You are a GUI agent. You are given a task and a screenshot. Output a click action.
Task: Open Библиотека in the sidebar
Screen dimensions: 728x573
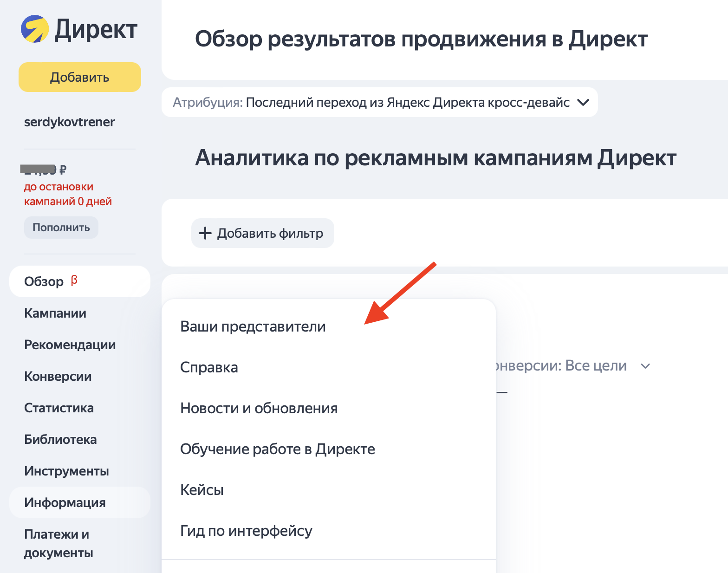click(x=60, y=439)
